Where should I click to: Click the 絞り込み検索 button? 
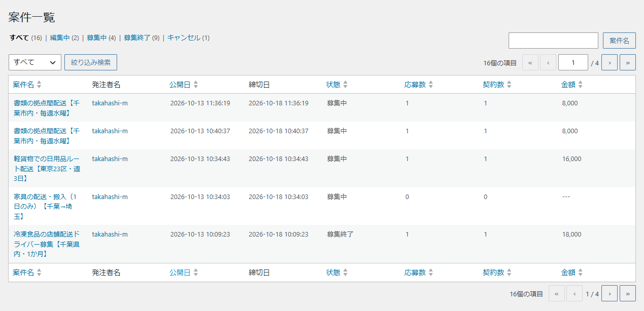[91, 62]
